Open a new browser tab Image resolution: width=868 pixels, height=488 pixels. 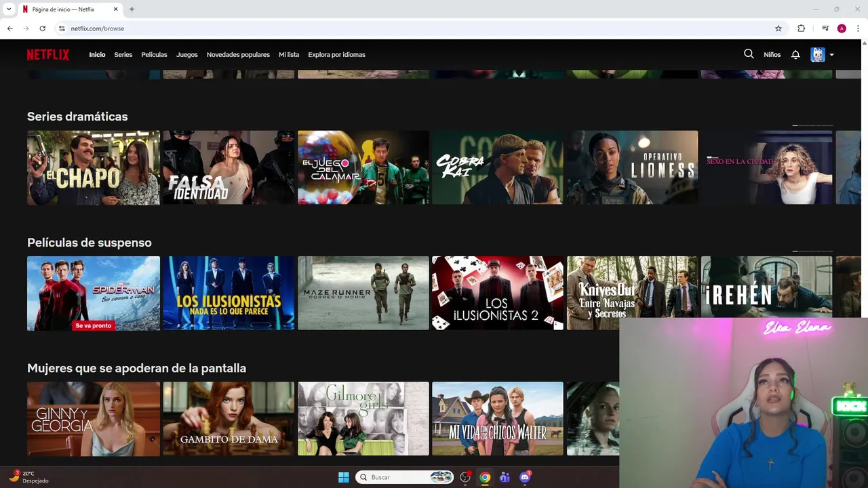(x=132, y=9)
